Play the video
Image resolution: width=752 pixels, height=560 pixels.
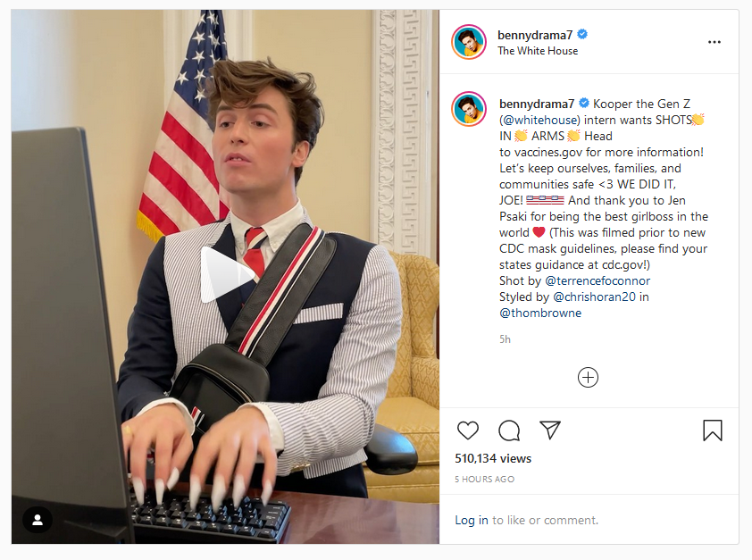point(225,274)
